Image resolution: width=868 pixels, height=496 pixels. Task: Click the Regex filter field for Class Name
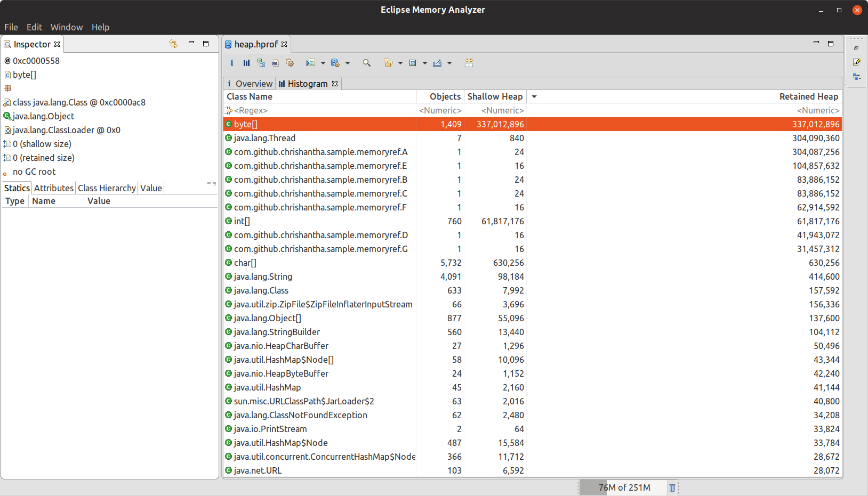tap(320, 110)
